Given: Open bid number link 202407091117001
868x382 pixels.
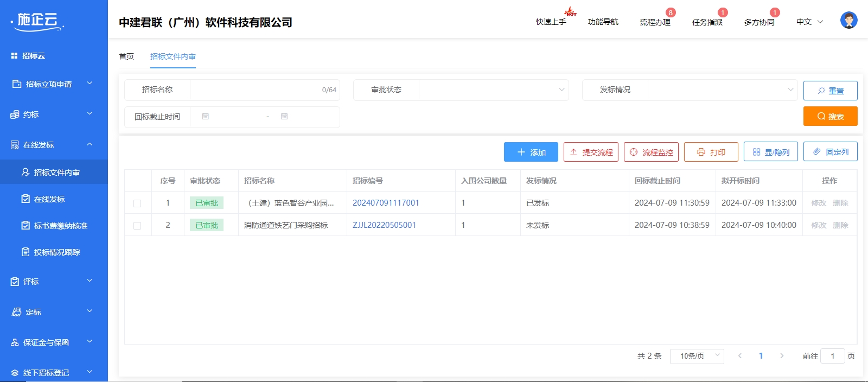Looking at the screenshot, I should tap(386, 203).
